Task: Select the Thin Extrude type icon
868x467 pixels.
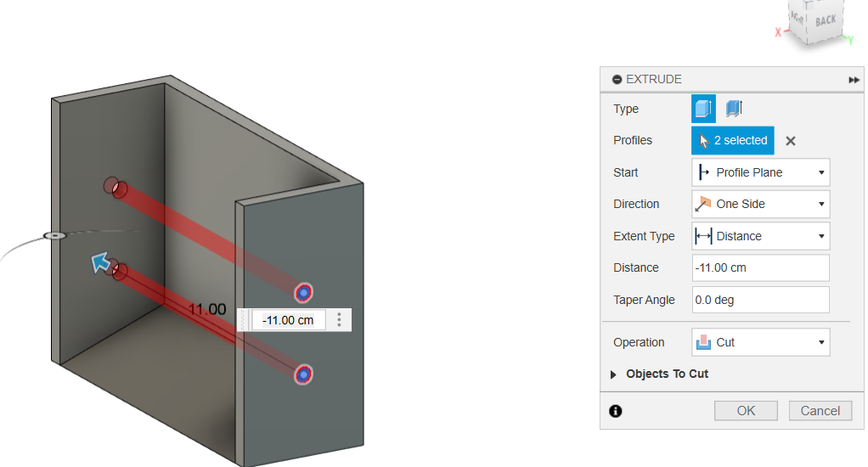Action: click(734, 109)
